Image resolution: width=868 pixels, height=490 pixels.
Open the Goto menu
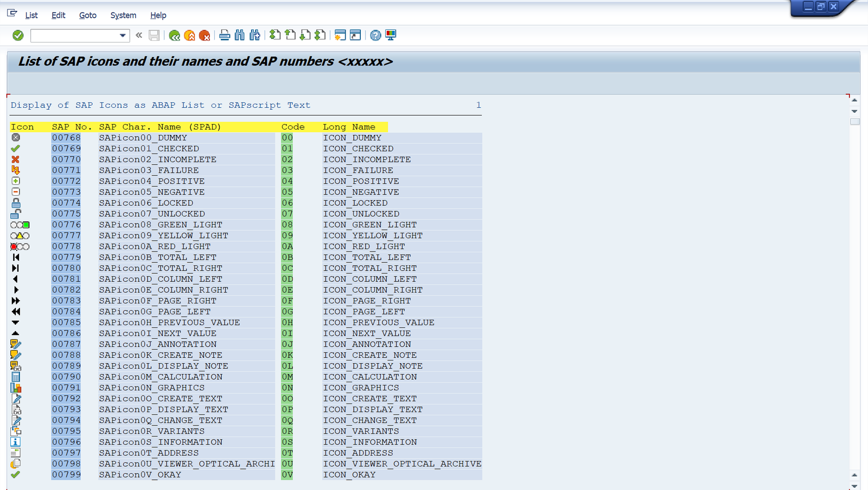(88, 15)
